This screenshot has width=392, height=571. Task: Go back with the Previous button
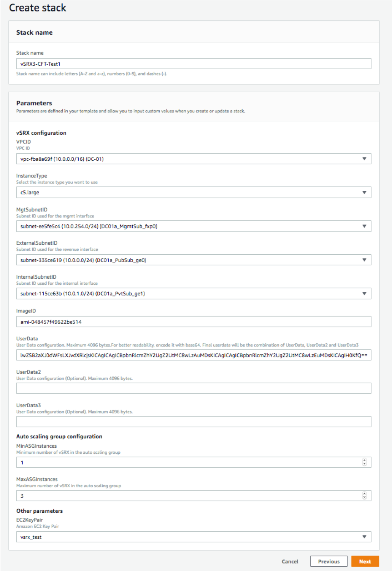point(329,561)
